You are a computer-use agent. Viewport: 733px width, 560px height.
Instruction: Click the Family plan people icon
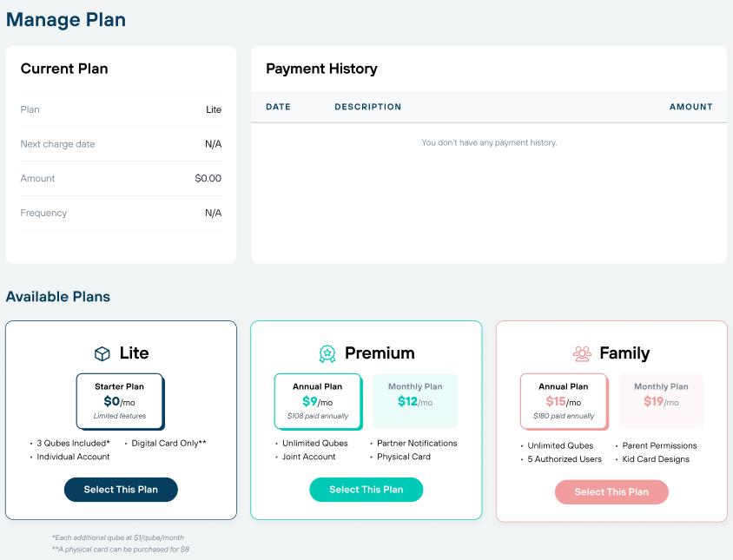(x=582, y=354)
